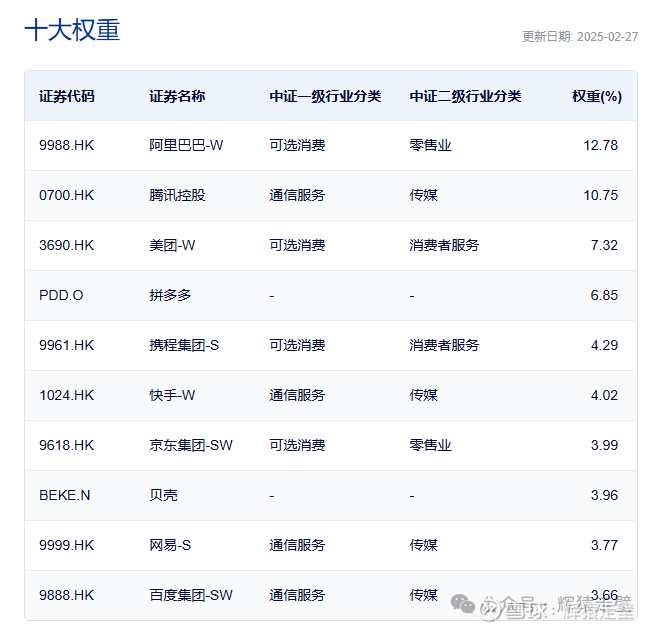Click the weight value 4.29
653x631 pixels.
click(604, 345)
